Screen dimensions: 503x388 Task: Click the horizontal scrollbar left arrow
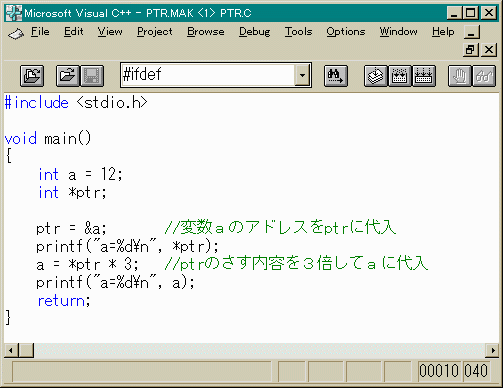11,351
